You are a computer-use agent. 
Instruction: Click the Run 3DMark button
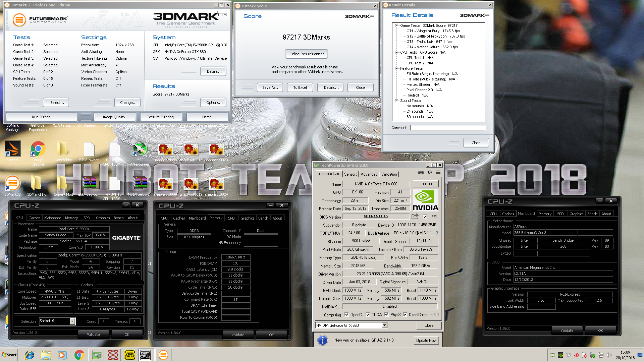[x=42, y=117]
